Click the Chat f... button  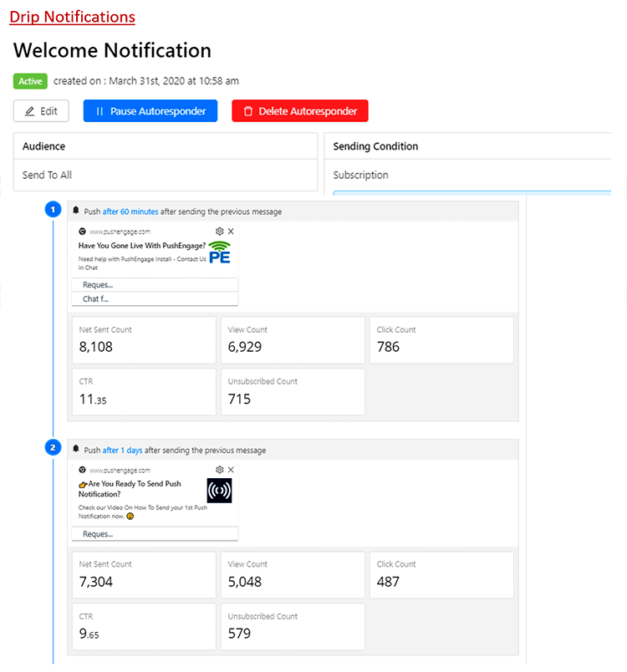click(x=155, y=298)
